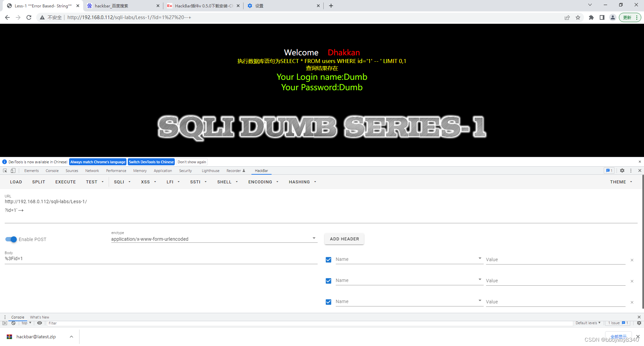Switch to the Network panel in DevTools
Screen dimensions: 644x346
pyautogui.click(x=92, y=171)
